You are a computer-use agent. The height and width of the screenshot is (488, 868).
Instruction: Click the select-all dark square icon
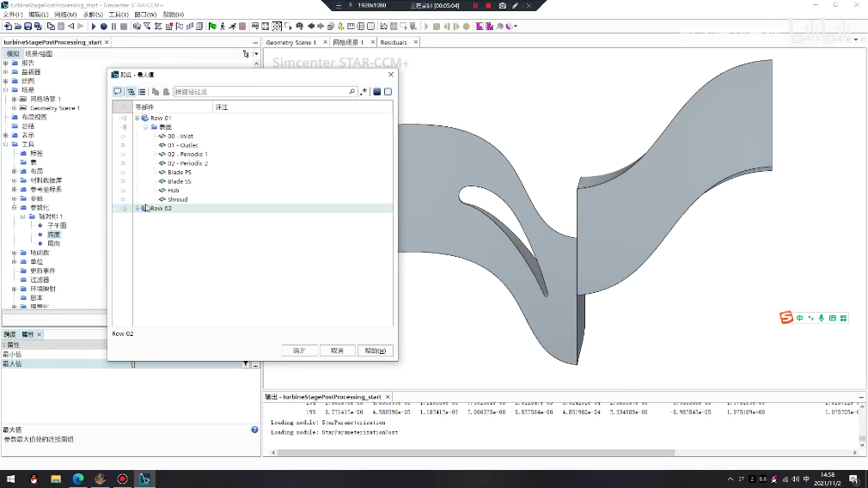click(377, 91)
